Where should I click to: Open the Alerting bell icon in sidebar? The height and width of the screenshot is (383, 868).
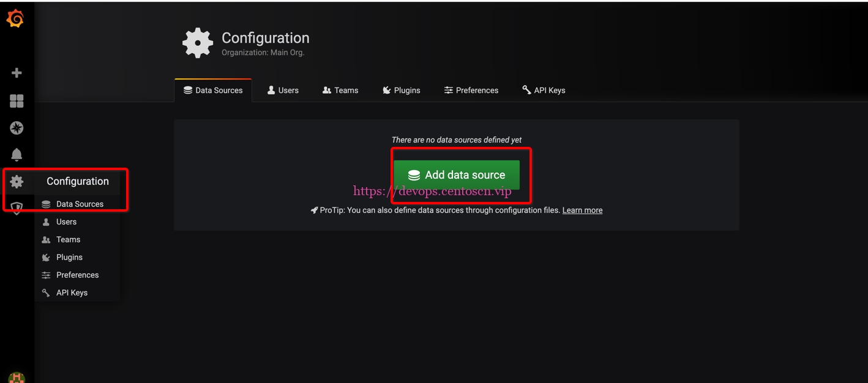[x=17, y=154]
